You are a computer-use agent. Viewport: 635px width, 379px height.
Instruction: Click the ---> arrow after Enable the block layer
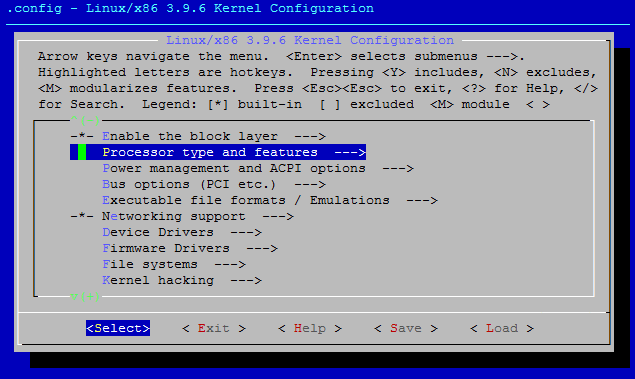tap(310, 136)
